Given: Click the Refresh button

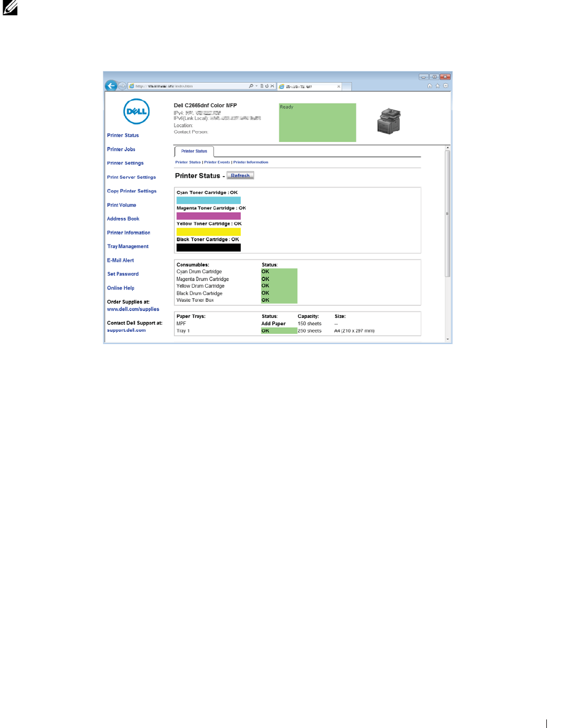Looking at the screenshot, I should click(x=240, y=176).
